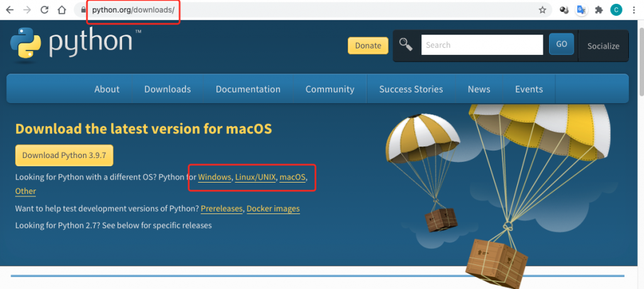Open the News navigation item
Viewport: 644px width, 289px height.
(479, 89)
